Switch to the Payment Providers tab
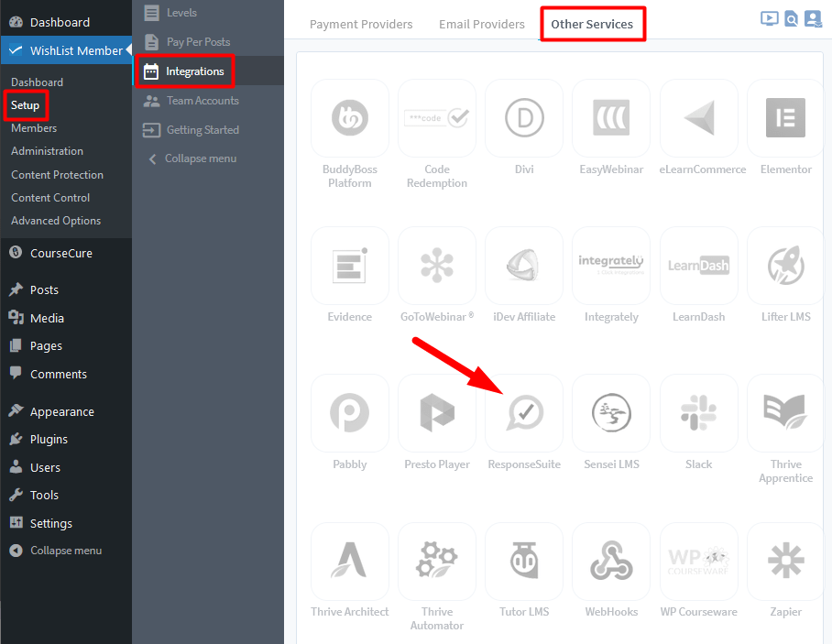832x644 pixels. click(361, 25)
